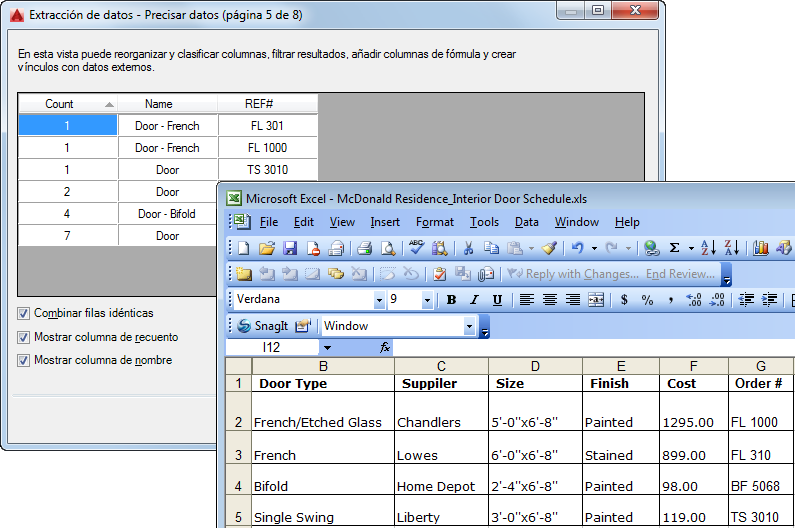Toggle Combinar filas idénticas checkbox

pyautogui.click(x=23, y=313)
